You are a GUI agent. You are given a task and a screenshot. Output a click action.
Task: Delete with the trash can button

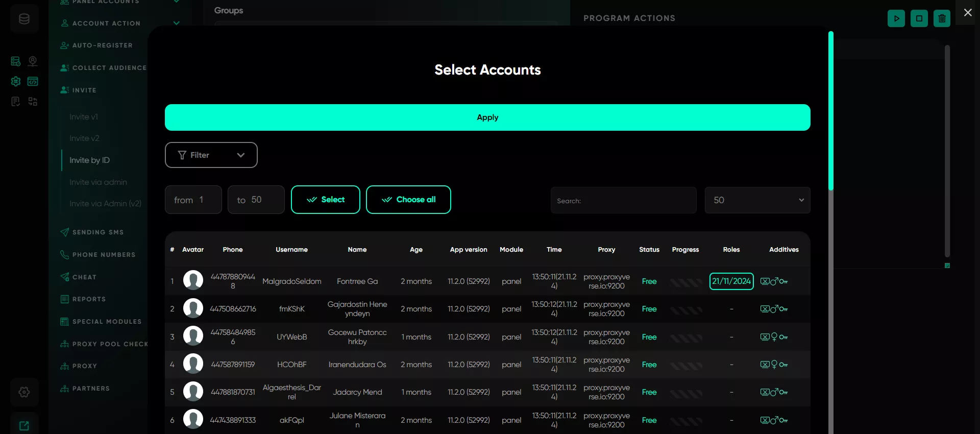942,18
